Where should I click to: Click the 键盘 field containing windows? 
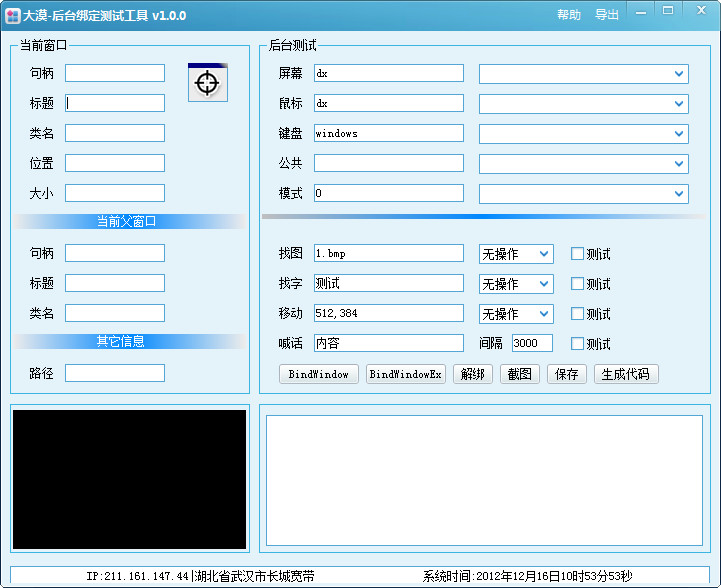(x=389, y=133)
